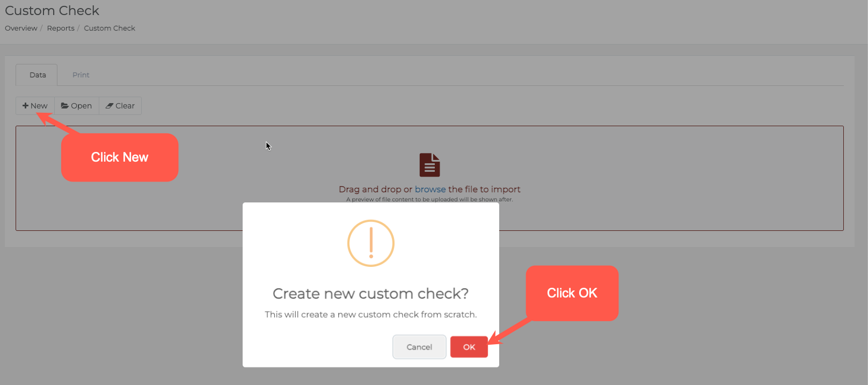Click the Click New callout annotation

tap(120, 157)
